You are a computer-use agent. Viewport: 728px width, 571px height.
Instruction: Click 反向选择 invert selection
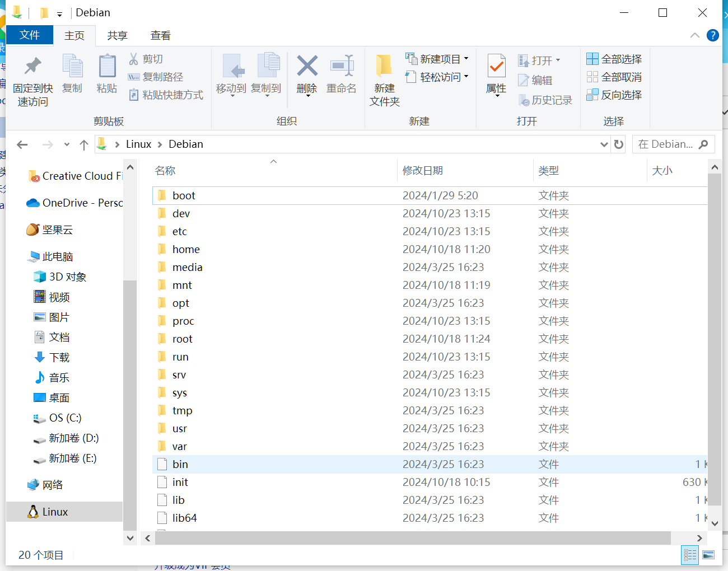click(x=614, y=95)
